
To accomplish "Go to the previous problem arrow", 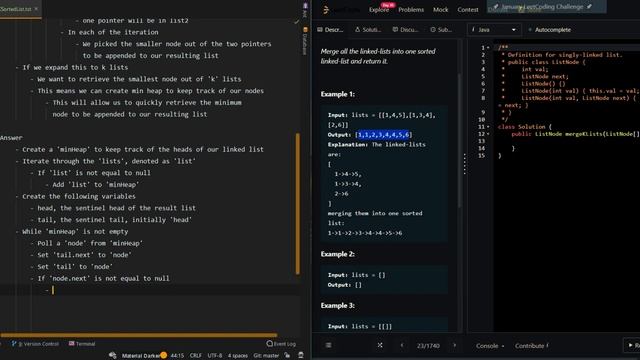I will tap(402, 345).
